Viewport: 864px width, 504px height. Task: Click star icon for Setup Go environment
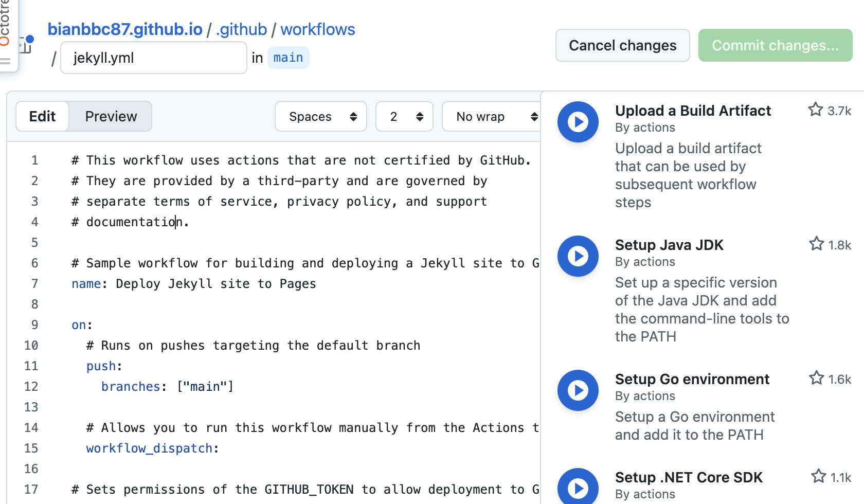pos(816,378)
